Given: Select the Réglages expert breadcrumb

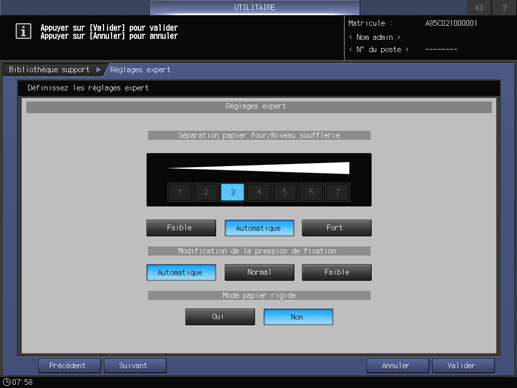Looking at the screenshot, I should (140, 70).
